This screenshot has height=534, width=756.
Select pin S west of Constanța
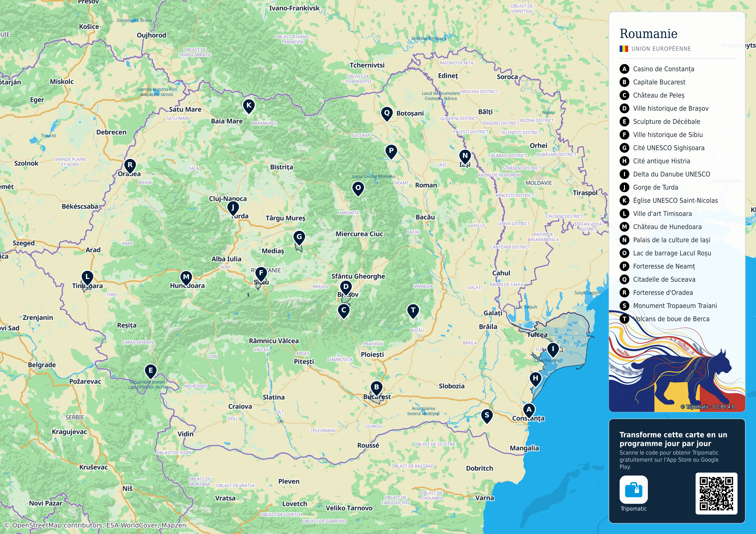[487, 416]
